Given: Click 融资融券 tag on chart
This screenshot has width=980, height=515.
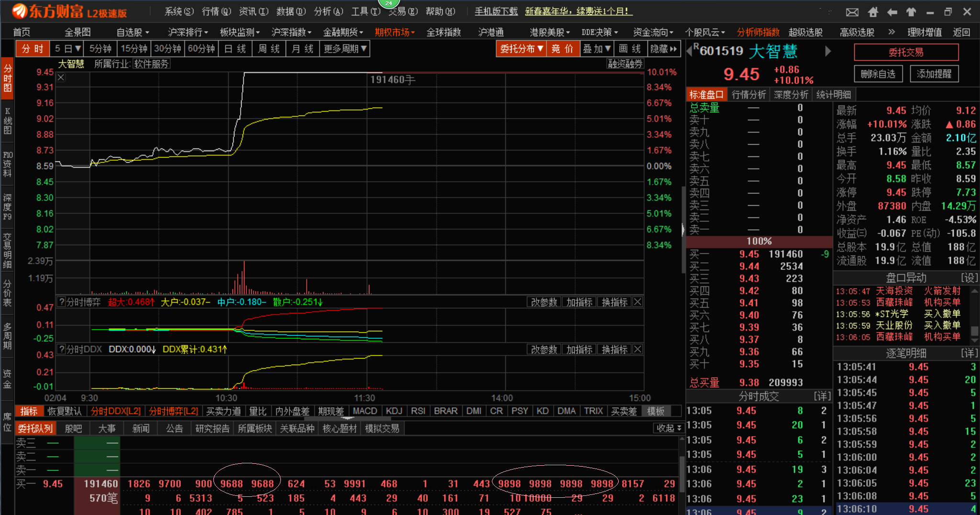Looking at the screenshot, I should point(625,64).
